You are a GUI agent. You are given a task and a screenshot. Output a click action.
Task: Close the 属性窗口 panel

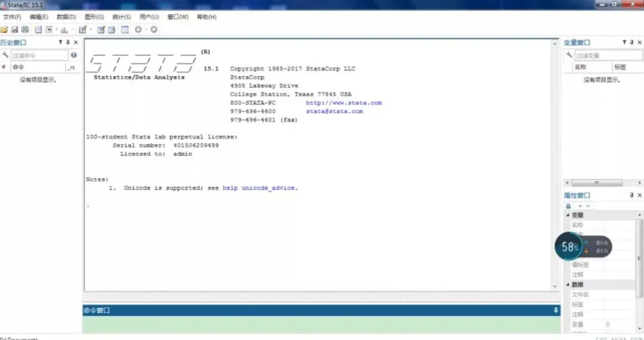tap(639, 195)
